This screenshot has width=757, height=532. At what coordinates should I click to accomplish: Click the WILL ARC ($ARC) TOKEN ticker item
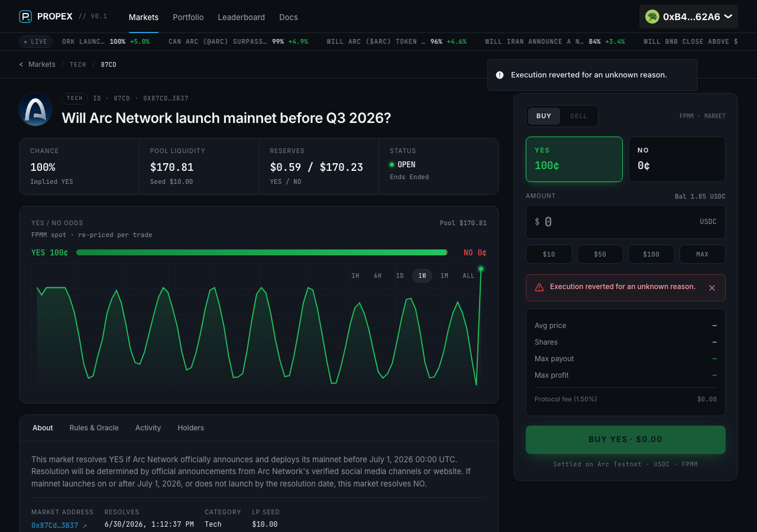397,42
